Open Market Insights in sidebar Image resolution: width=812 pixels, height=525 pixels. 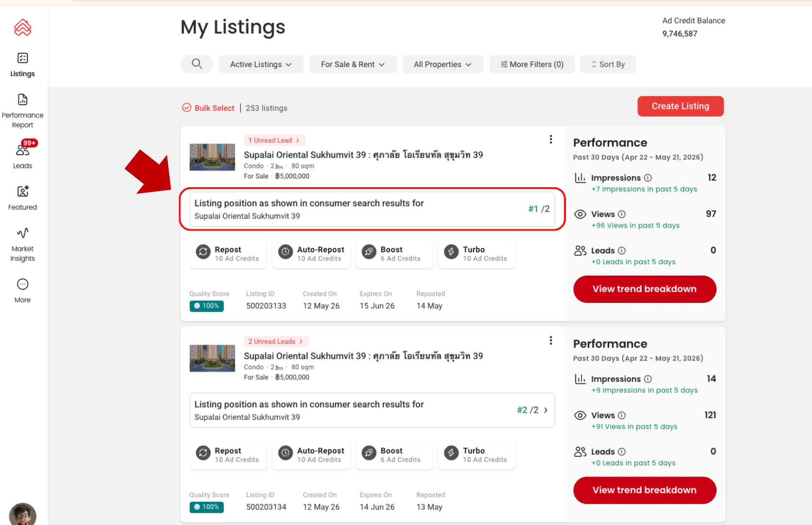pyautogui.click(x=22, y=245)
